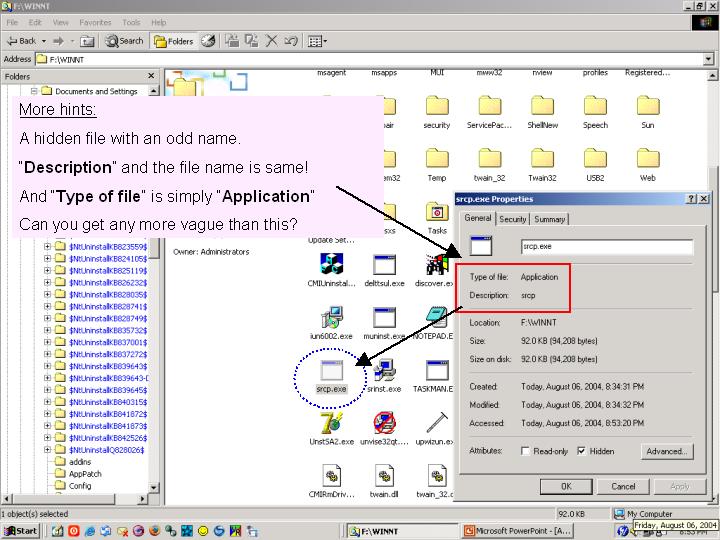Expand $NtUninstallKB840315$ tree node
720x540 pixels.
point(47,402)
